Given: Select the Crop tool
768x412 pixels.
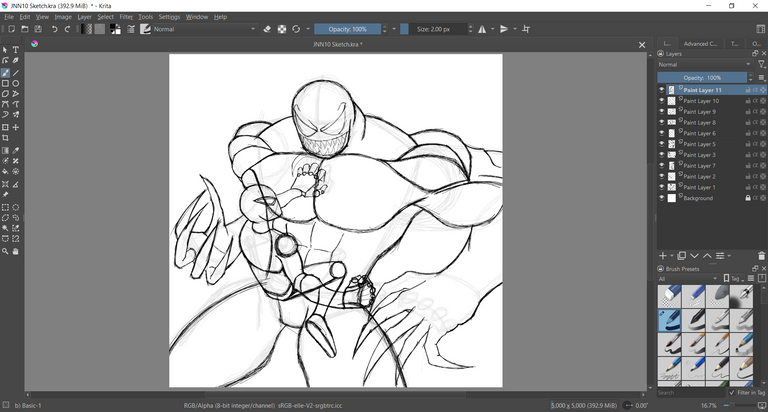Looking at the screenshot, I should [5, 138].
